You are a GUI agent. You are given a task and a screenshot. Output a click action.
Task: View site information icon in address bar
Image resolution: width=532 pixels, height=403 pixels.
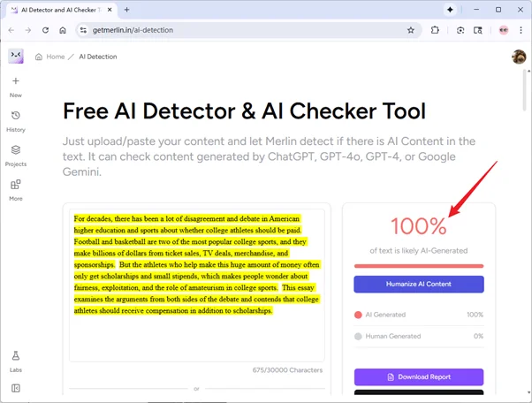pos(83,30)
